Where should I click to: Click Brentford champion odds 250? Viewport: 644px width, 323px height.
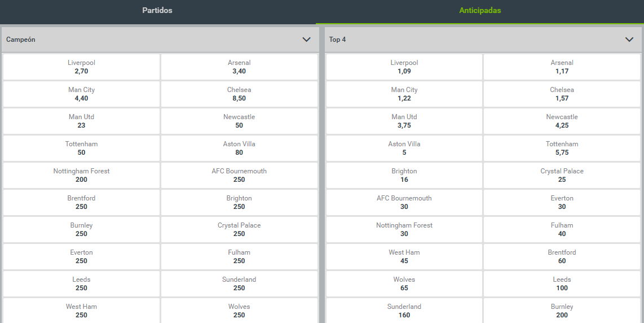(81, 203)
